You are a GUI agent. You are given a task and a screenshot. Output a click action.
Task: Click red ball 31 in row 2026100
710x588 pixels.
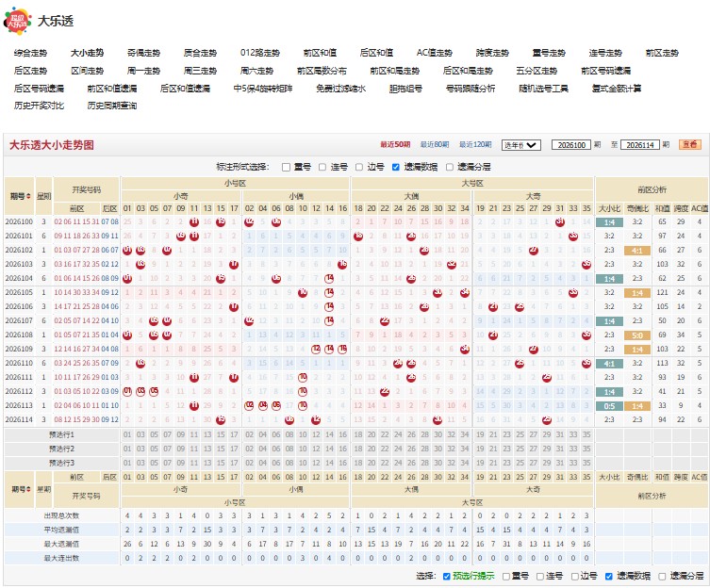point(560,221)
